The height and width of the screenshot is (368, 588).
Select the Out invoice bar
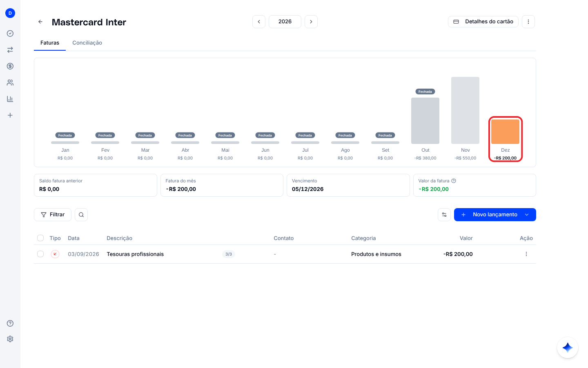[425, 121]
